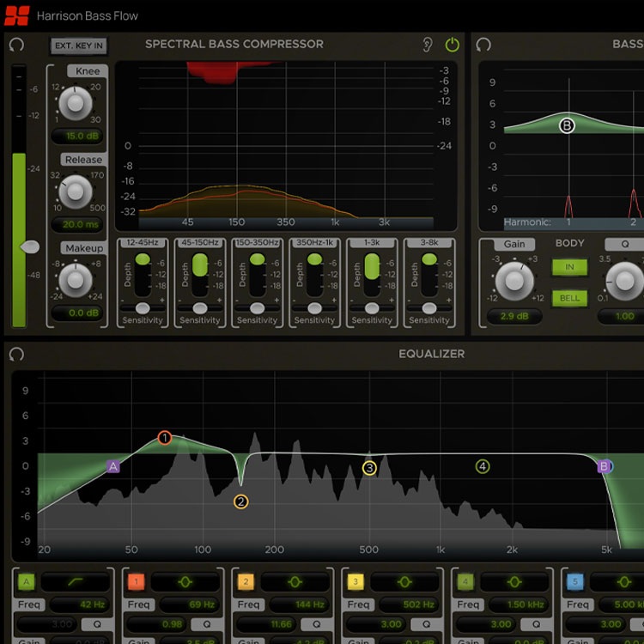Viewport: 644px width, 644px height.
Task: Open band 5 filter shape selector
Action: pos(617,582)
